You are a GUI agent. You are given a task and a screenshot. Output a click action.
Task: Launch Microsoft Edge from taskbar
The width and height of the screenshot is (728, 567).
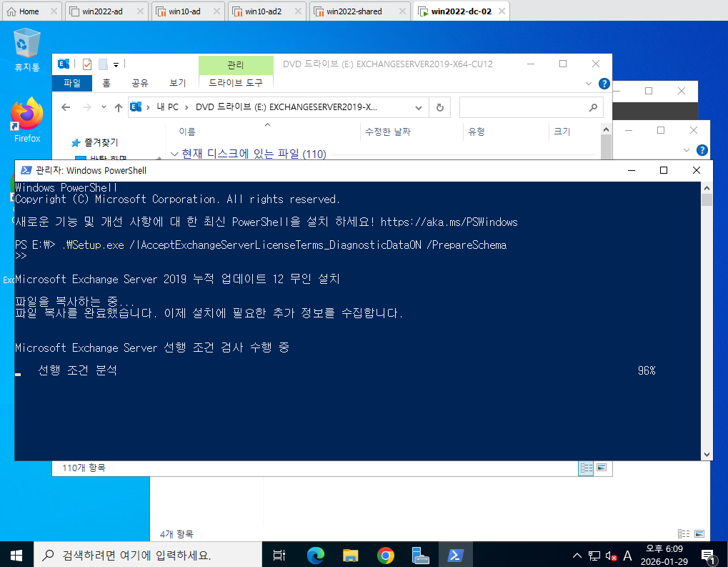[316, 555]
